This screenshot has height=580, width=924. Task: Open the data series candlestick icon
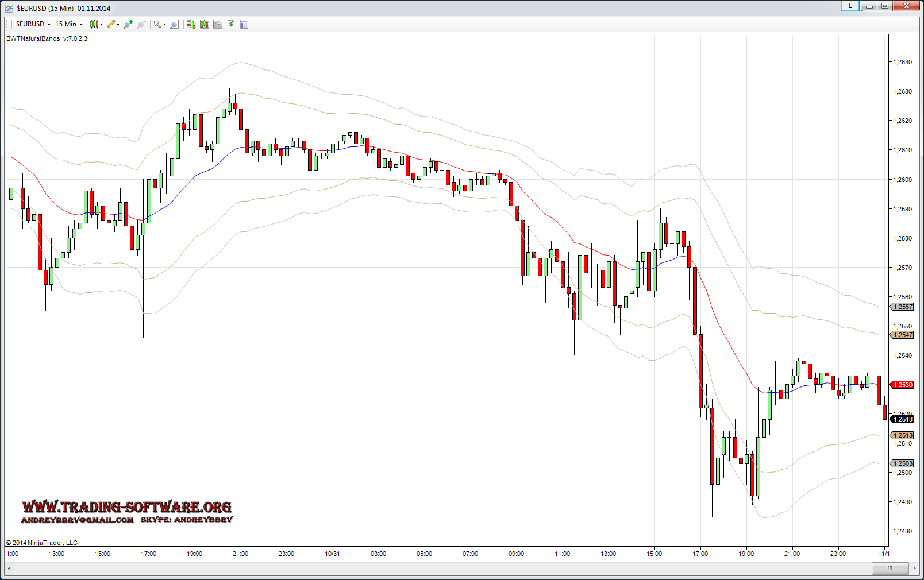click(x=205, y=24)
